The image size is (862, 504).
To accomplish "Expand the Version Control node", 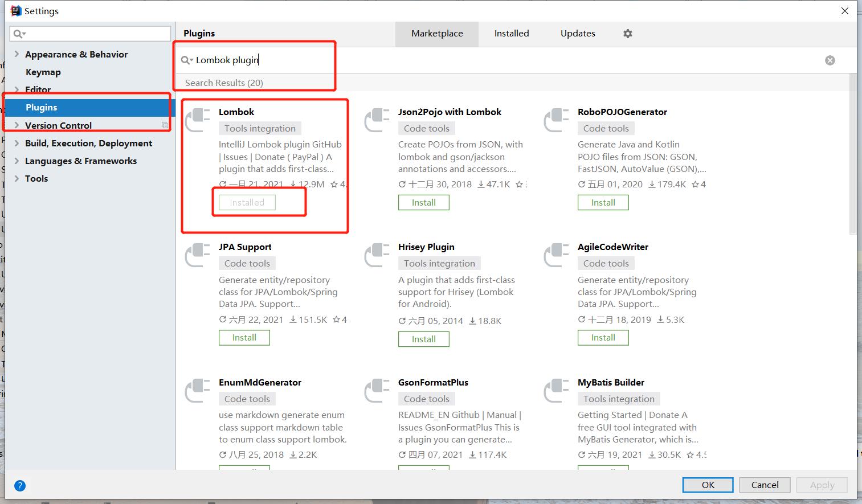I will 17,125.
